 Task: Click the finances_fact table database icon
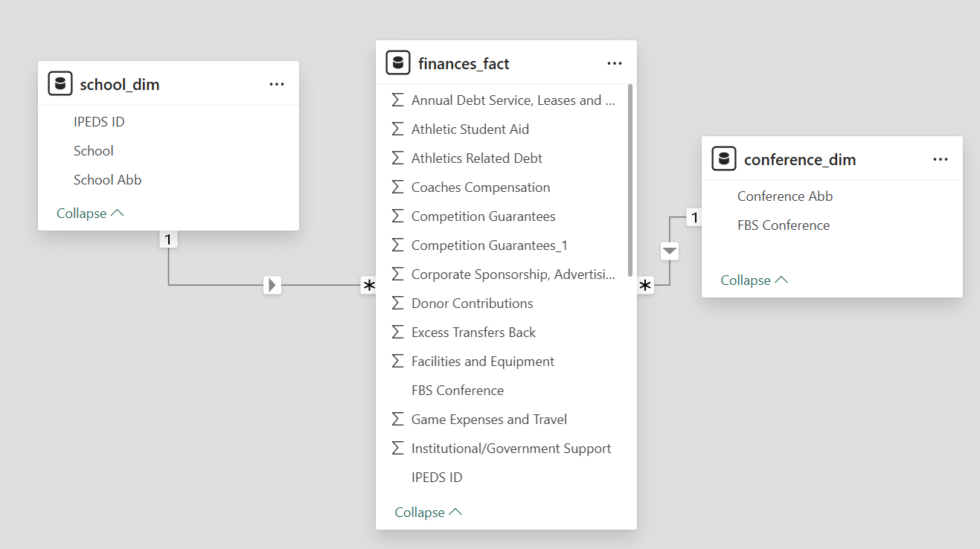pyautogui.click(x=398, y=63)
